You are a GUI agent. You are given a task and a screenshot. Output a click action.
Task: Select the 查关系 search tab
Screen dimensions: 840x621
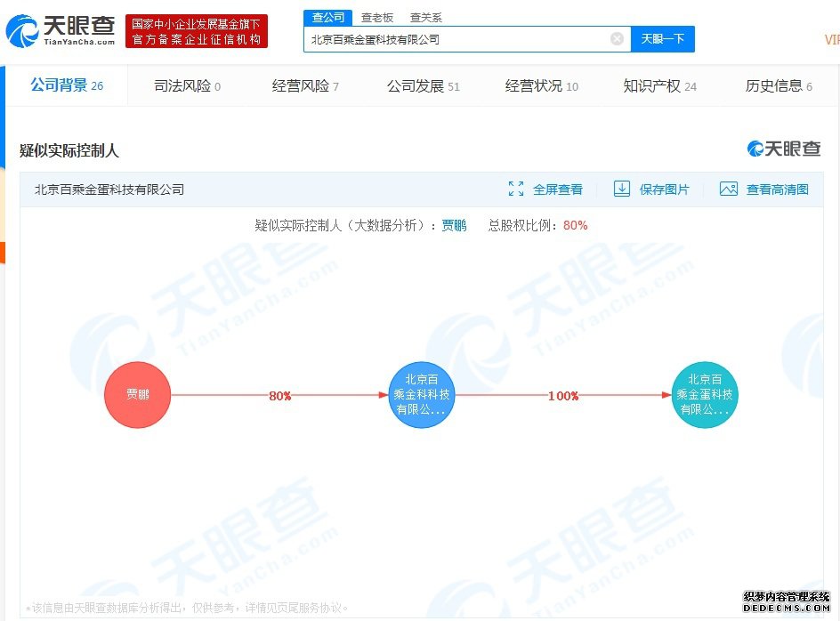[426, 18]
